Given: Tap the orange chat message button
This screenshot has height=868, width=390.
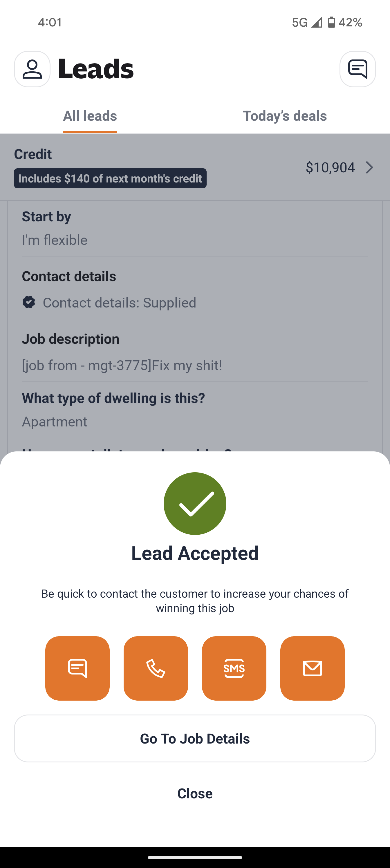Looking at the screenshot, I should 77,668.
